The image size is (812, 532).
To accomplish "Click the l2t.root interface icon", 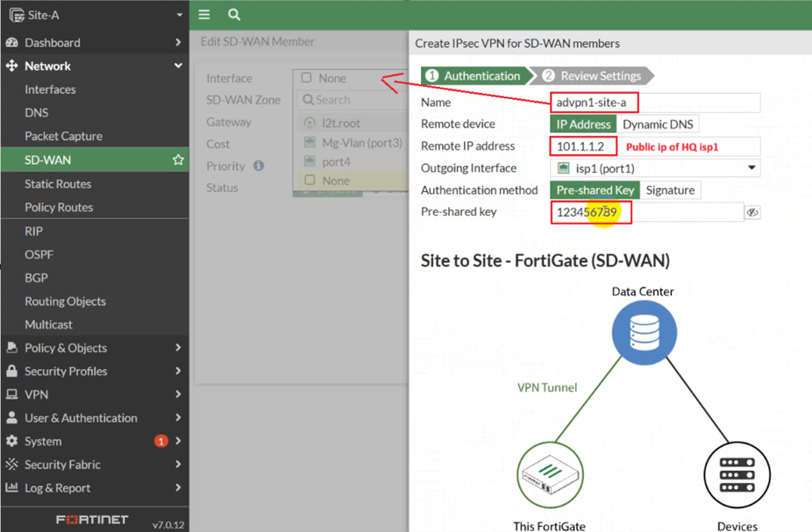I will coord(310,124).
